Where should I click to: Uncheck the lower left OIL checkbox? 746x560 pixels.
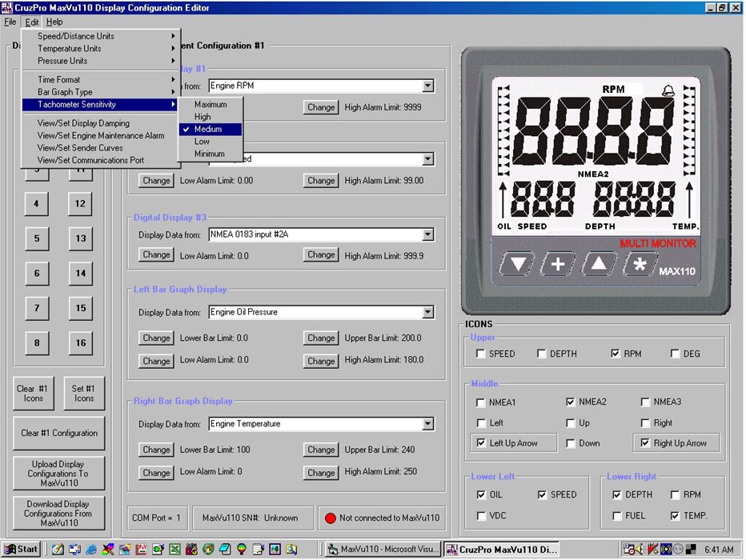click(481, 494)
